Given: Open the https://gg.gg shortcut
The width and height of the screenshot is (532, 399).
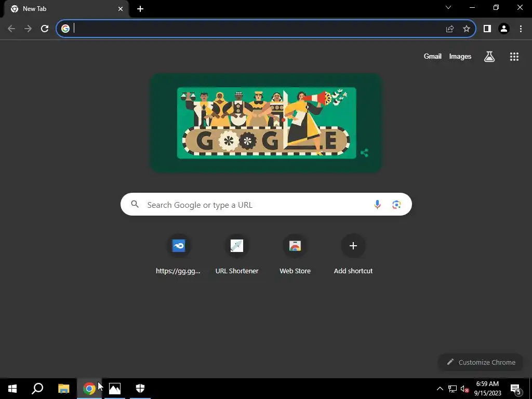Looking at the screenshot, I should (179, 255).
